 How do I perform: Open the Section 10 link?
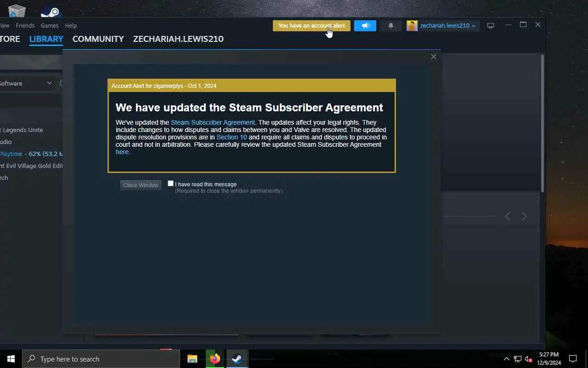pos(232,137)
